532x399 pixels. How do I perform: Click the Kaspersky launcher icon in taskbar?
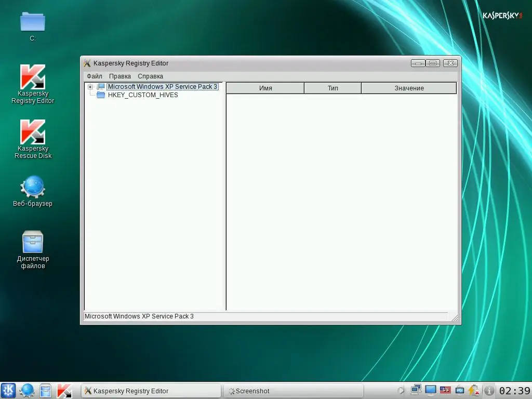coord(64,391)
